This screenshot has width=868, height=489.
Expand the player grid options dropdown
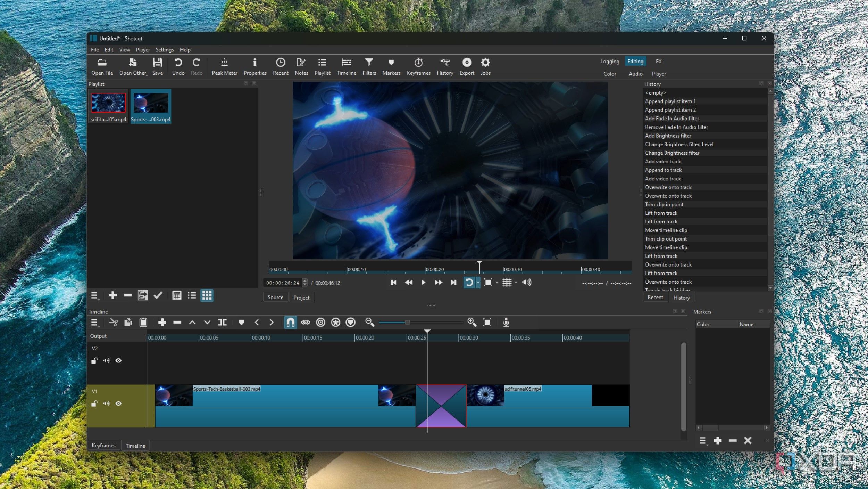click(516, 283)
